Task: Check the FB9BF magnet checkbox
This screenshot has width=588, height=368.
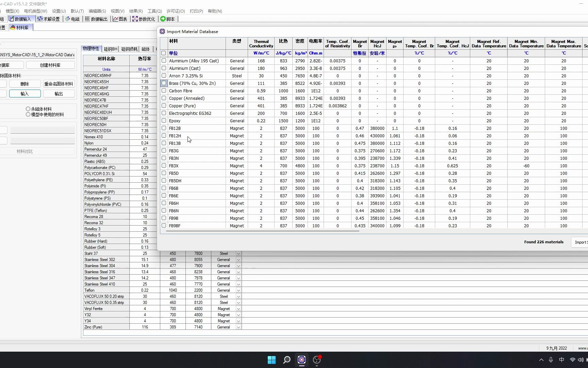Action: click(x=164, y=226)
